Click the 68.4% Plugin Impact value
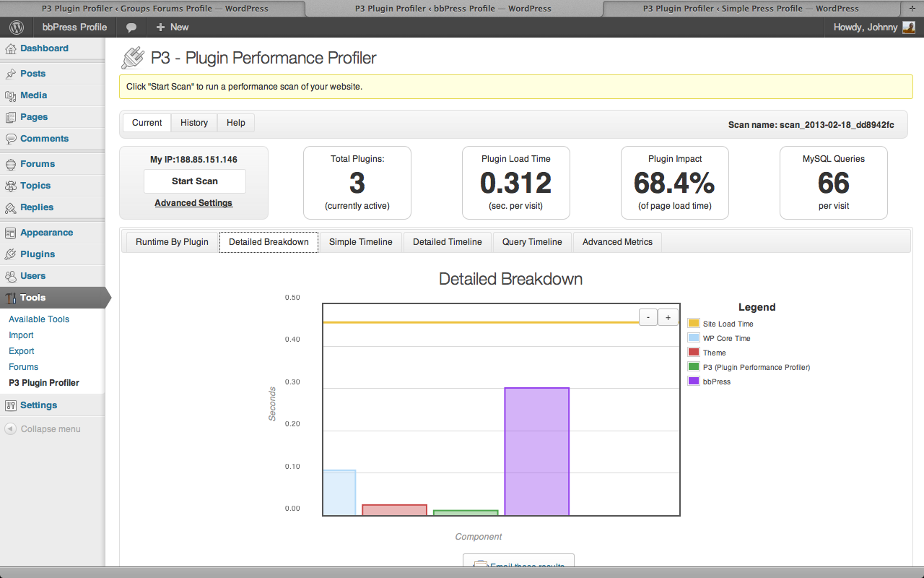The width and height of the screenshot is (924, 578). tap(674, 184)
